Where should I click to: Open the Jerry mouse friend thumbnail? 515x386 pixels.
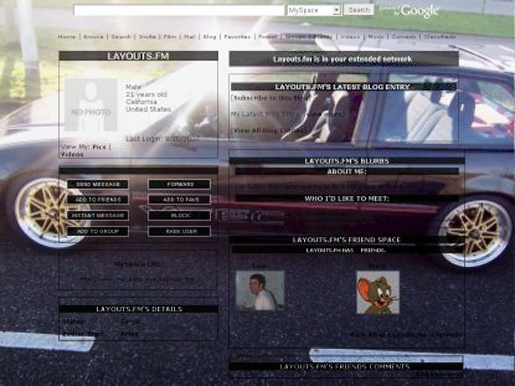tap(378, 292)
